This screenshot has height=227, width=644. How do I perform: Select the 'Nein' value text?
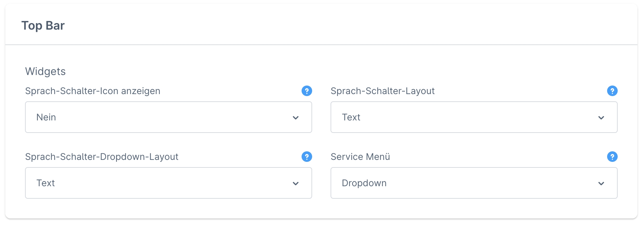[x=46, y=117]
